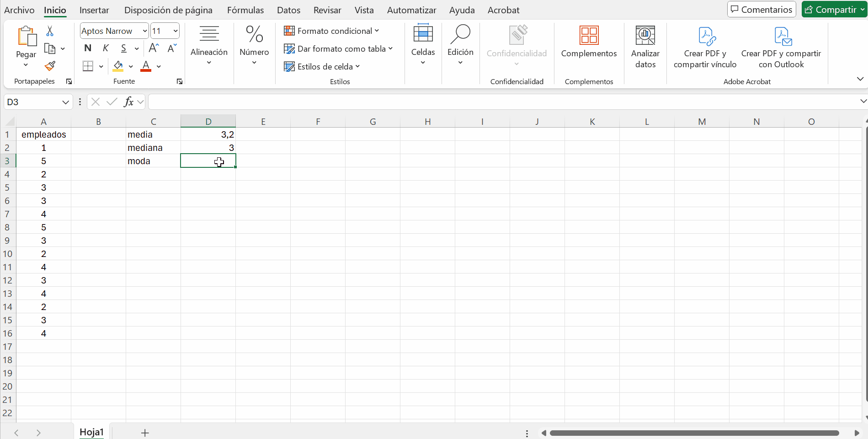868x439 pixels.
Task: Switch to the Insertar tab
Action: click(x=94, y=10)
